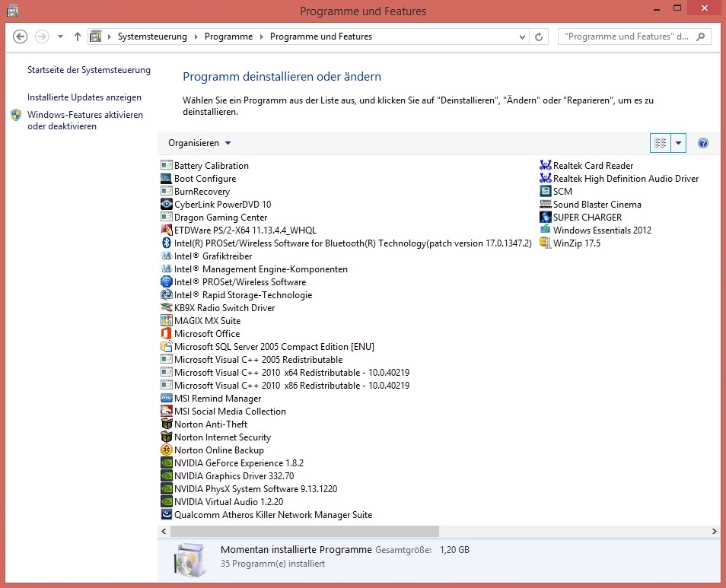Image resolution: width=726 pixels, height=588 pixels.
Task: Go up one level with the up arrow
Action: coord(78,37)
